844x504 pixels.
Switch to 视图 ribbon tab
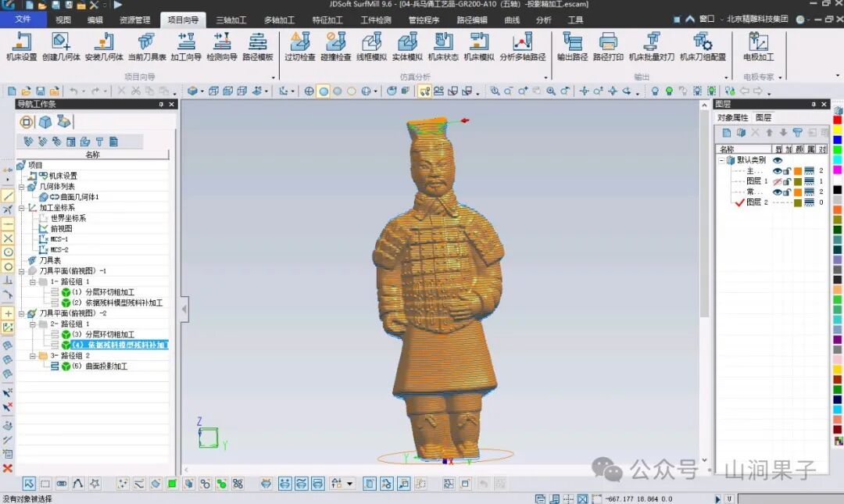[63, 20]
